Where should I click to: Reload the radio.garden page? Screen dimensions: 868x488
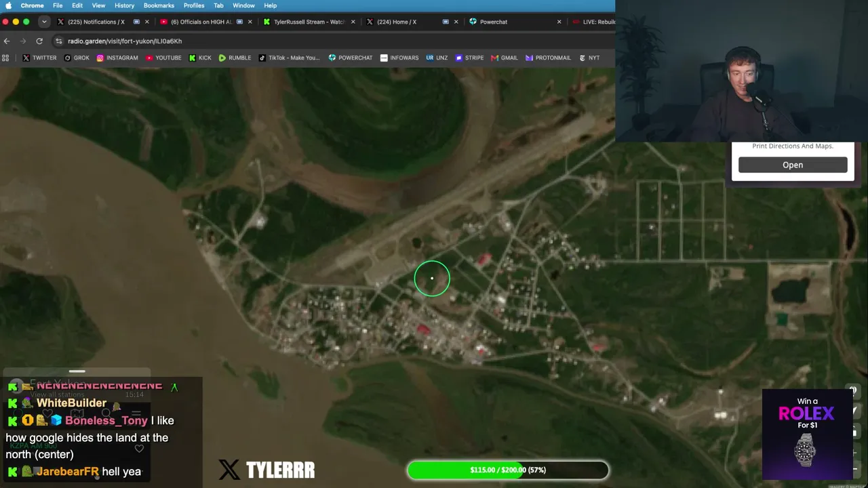[39, 41]
